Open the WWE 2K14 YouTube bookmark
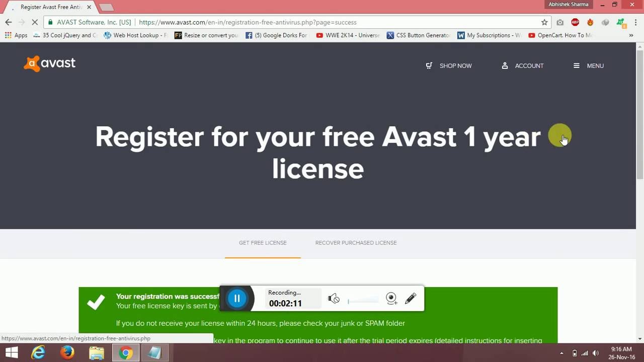Viewport: 644px width, 362px height. (x=348, y=35)
